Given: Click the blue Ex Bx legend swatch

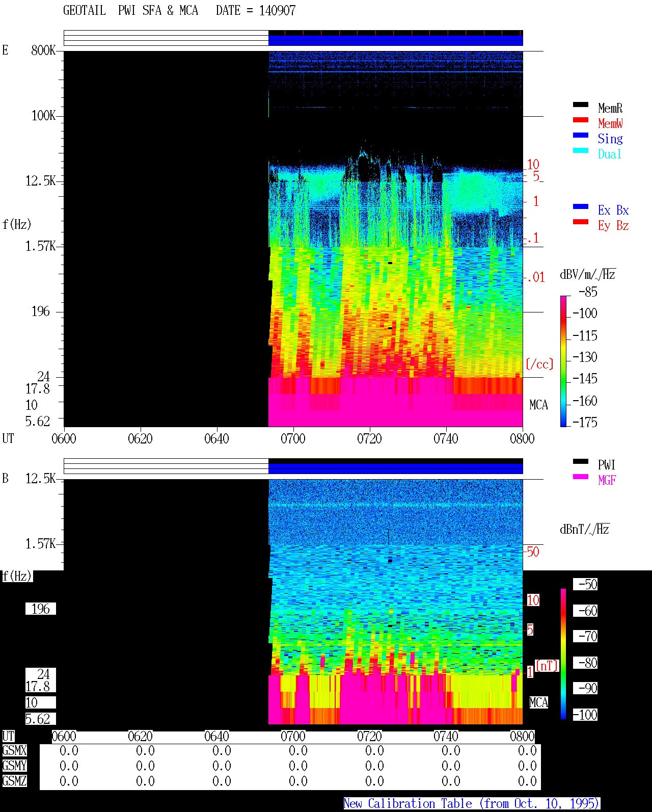Looking at the screenshot, I should click(581, 207).
